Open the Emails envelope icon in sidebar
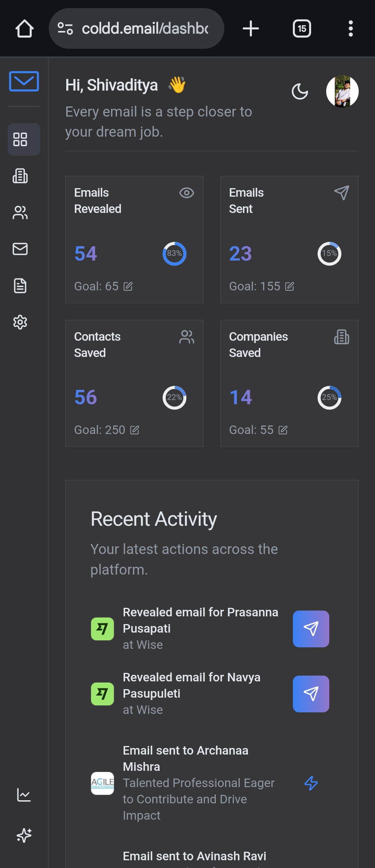Image resolution: width=375 pixels, height=868 pixels. 20,249
